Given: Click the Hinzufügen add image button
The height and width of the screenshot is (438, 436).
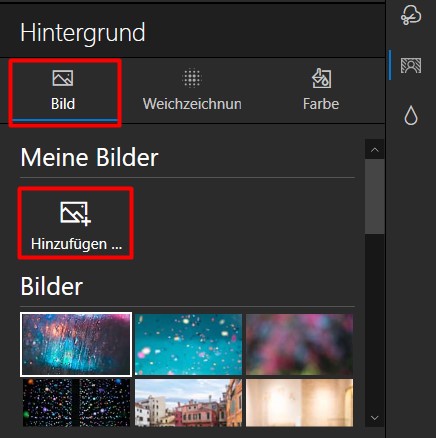Looking at the screenshot, I should [x=76, y=224].
